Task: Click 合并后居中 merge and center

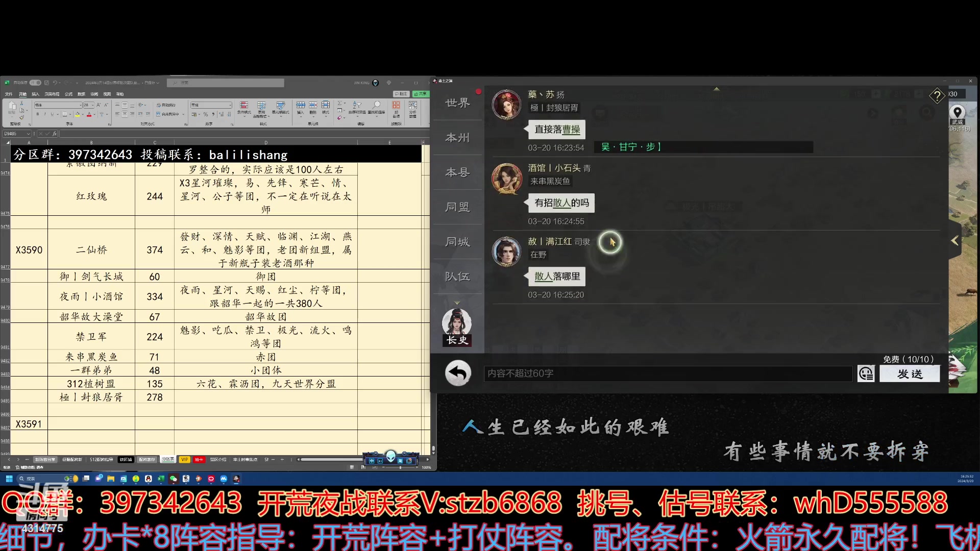Action: [168, 114]
